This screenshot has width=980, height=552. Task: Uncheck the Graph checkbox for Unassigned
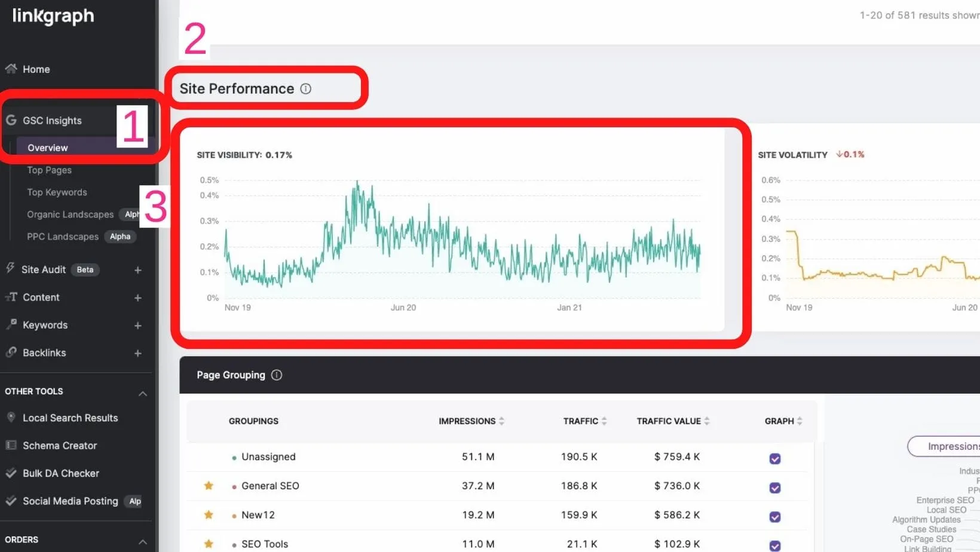[774, 459]
